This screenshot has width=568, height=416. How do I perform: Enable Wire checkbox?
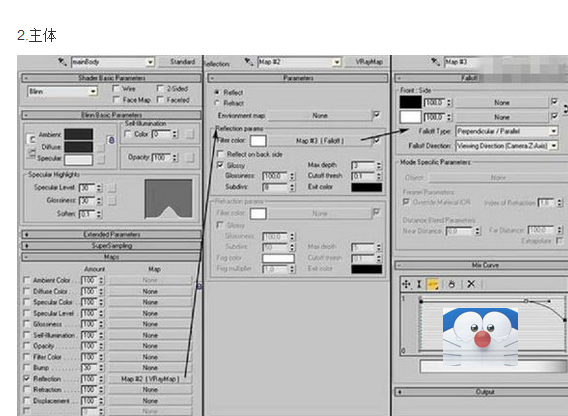pyautogui.click(x=116, y=88)
